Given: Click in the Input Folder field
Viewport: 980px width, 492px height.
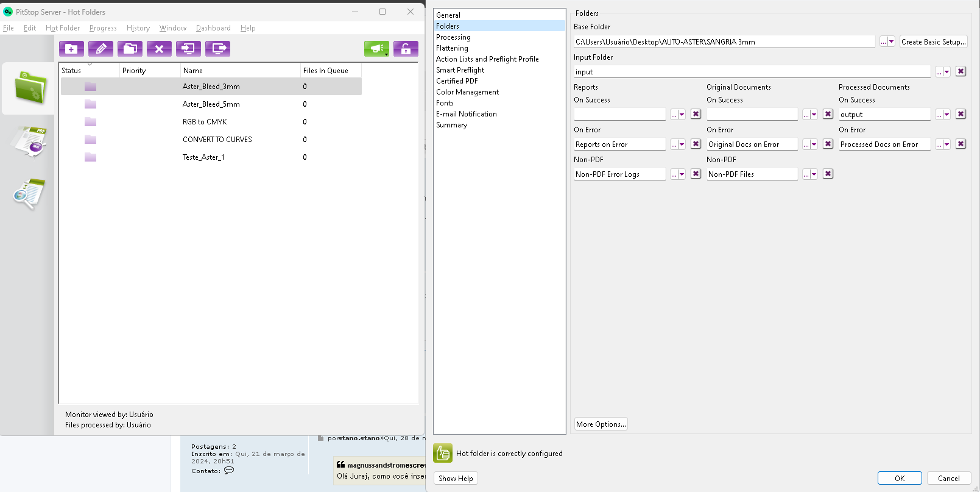Looking at the screenshot, I should [752, 72].
